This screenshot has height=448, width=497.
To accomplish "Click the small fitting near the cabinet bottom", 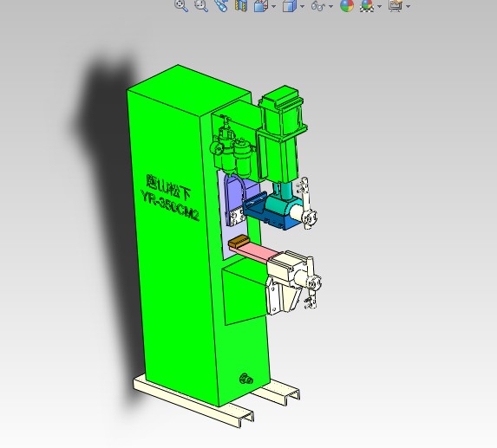I will coord(246,379).
